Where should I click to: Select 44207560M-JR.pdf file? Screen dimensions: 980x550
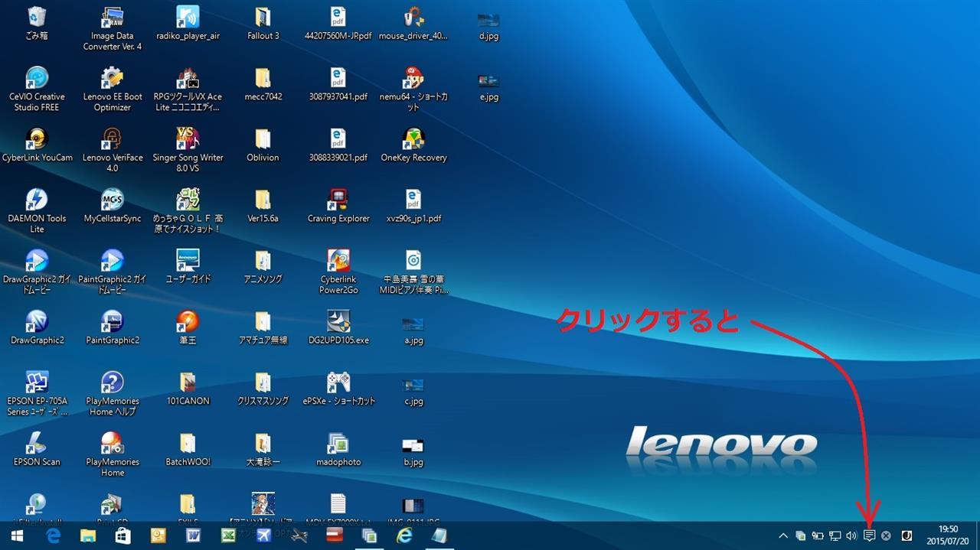click(338, 23)
